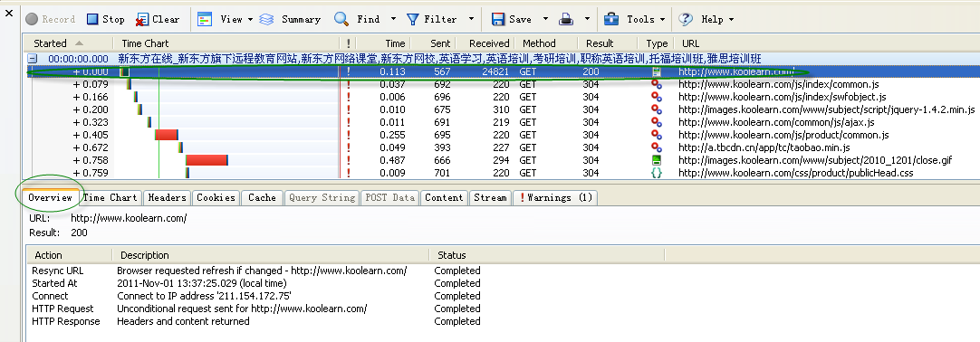Click the red time bar for product/common.js
This screenshot has width=980, height=342.
pos(166,135)
